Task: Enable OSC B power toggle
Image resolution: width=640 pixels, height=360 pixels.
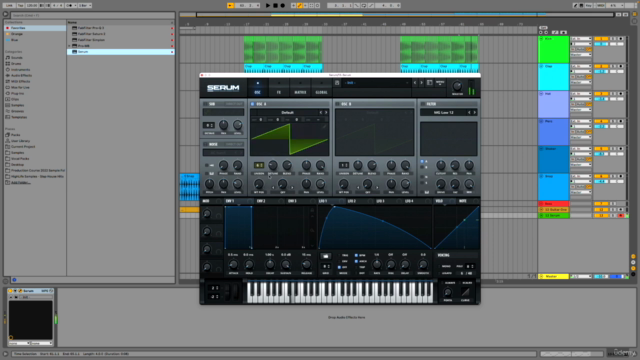Action: (338, 104)
